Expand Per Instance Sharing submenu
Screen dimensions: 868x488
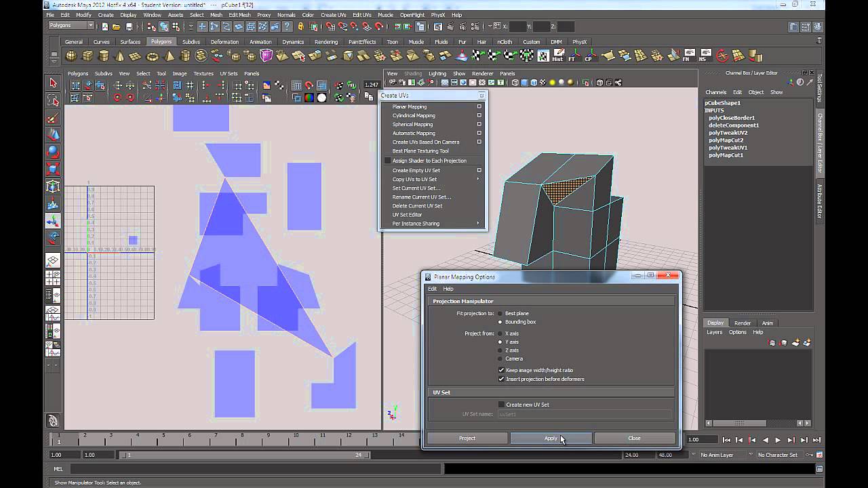pyautogui.click(x=478, y=224)
